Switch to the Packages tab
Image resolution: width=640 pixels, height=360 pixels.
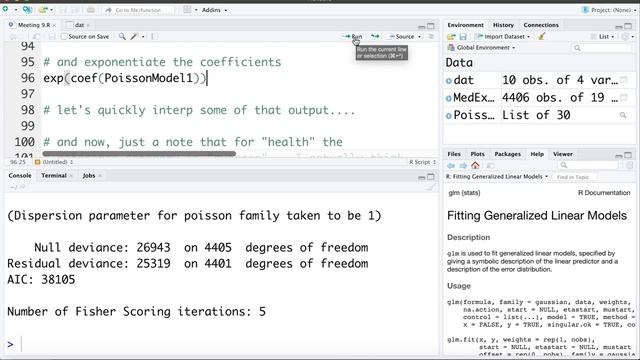point(507,154)
